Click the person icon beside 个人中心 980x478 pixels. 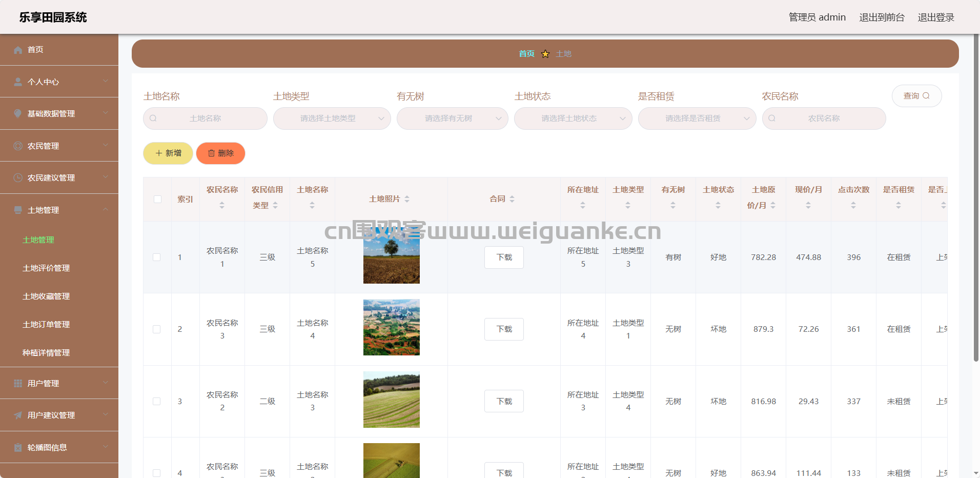point(18,82)
